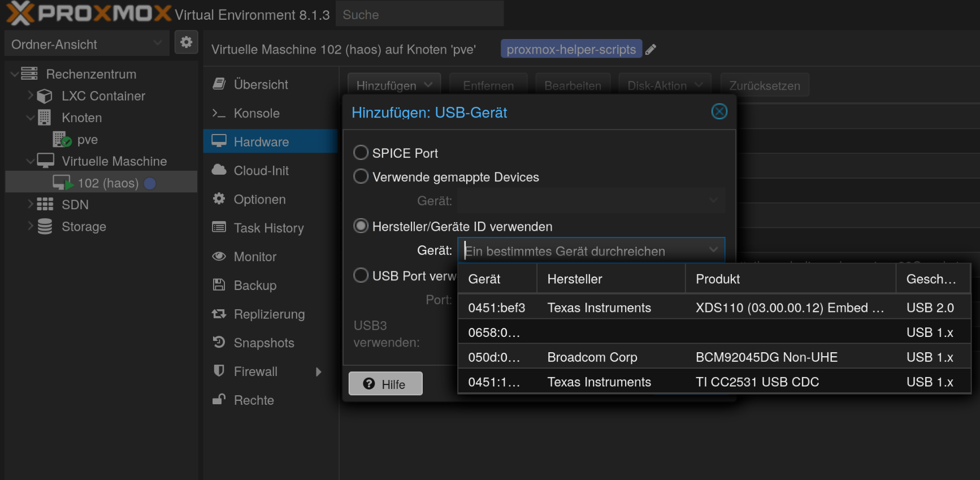Click the Suche search field

point(420,14)
